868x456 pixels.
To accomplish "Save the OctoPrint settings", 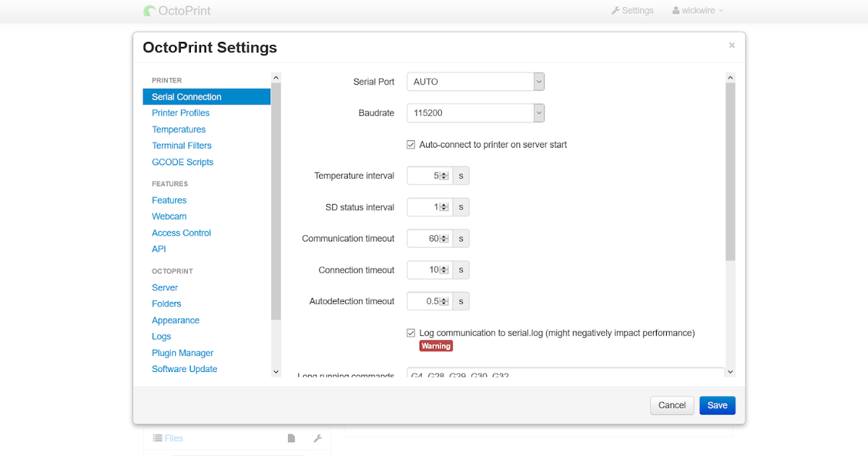I will pos(718,405).
